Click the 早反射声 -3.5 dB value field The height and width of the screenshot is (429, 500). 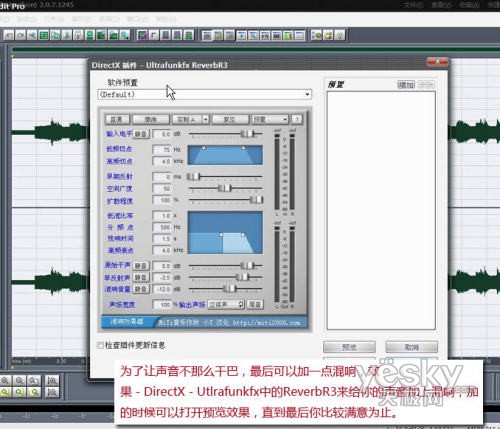162,277
